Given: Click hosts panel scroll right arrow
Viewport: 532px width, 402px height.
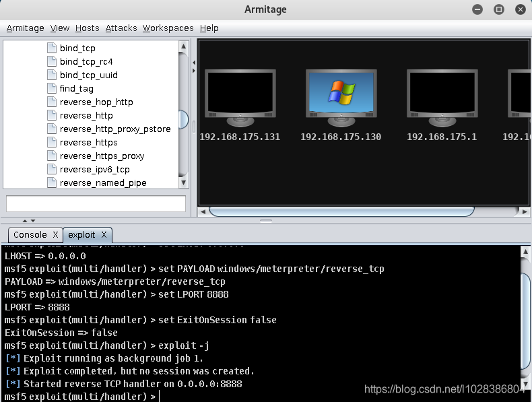Looking at the screenshot, I should (x=525, y=211).
